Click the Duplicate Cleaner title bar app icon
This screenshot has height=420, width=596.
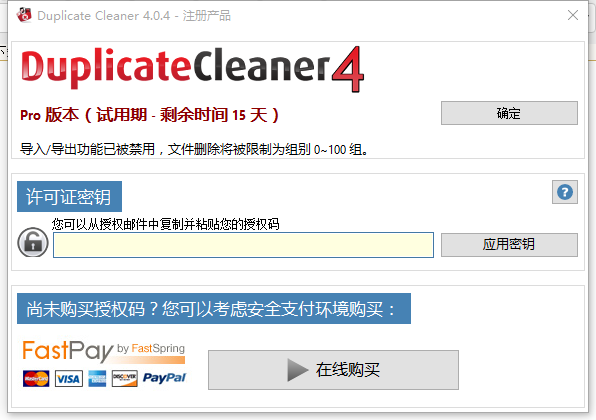click(x=24, y=15)
